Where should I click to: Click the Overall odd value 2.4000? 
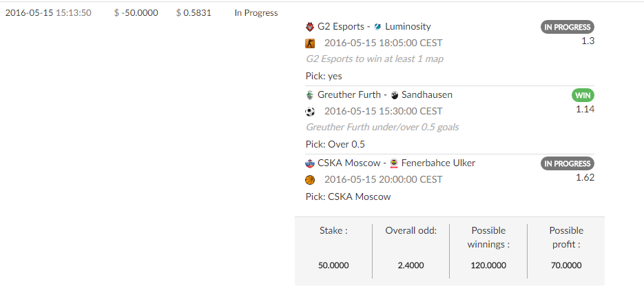411,265
